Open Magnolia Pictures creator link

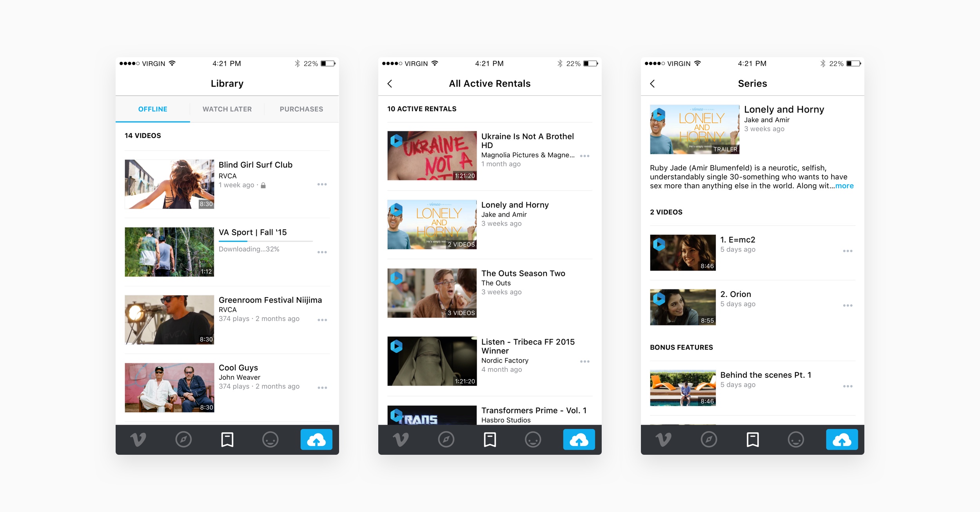pyautogui.click(x=528, y=155)
